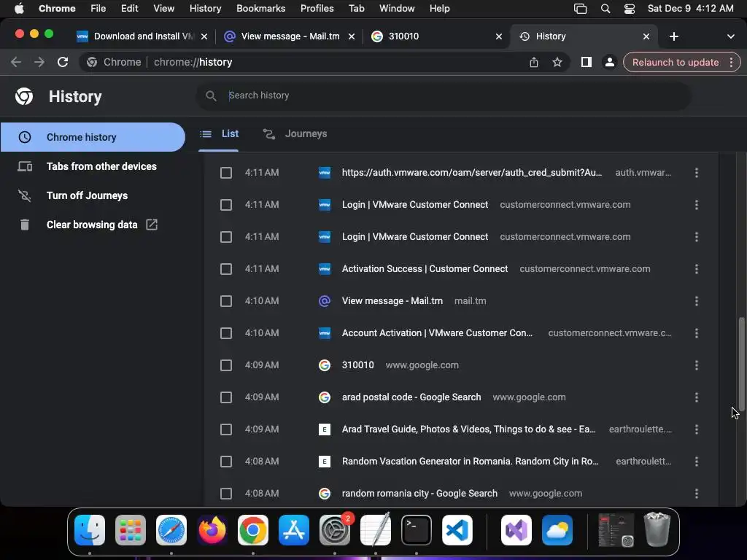Open the Profiles menu

point(317,9)
